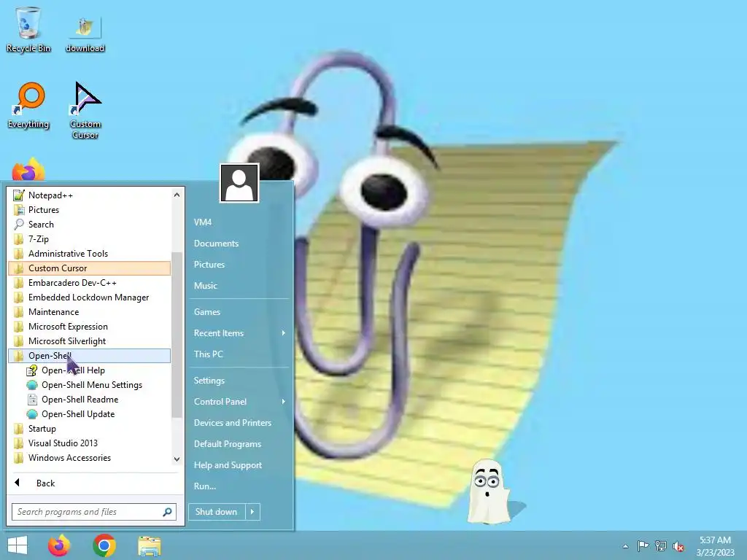Expand the Administrative Tools folder
This screenshot has width=747, height=560.
pos(89,254)
